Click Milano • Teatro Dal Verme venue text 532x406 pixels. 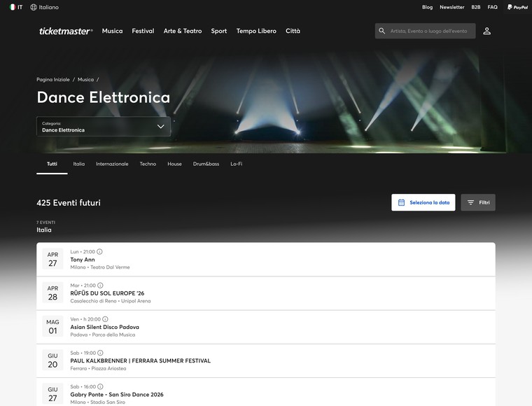tap(100, 267)
